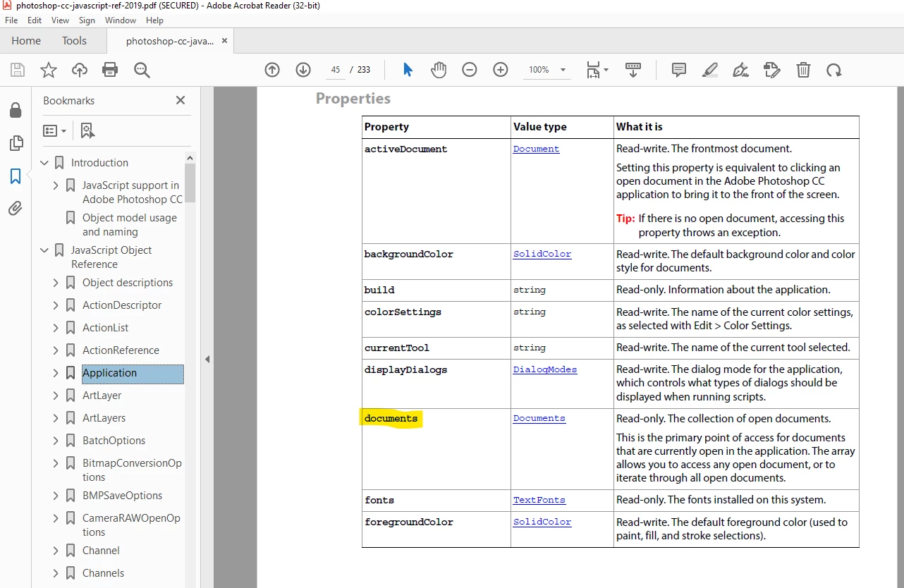The width and height of the screenshot is (904, 588).
Task: Open the page thumbnails panel
Action: 16,143
